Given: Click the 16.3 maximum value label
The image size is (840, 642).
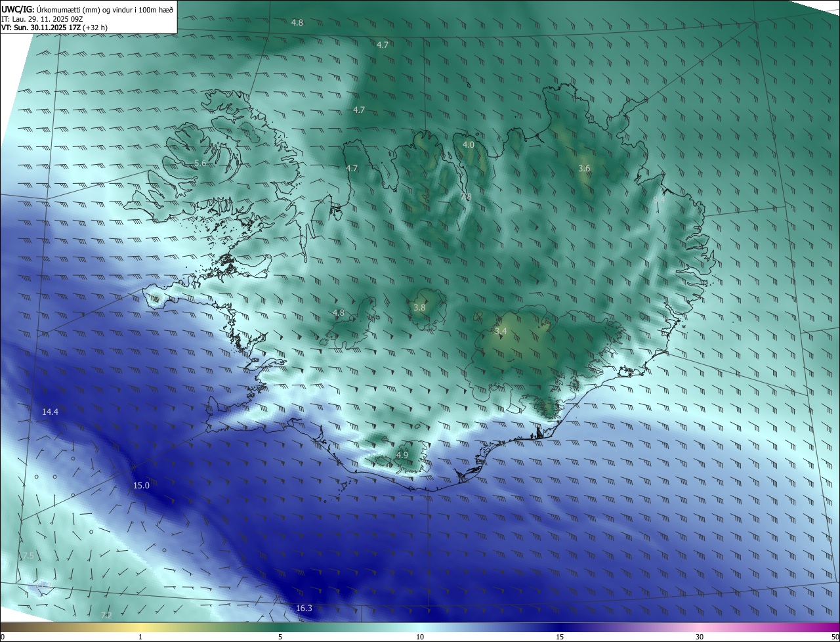Looking at the screenshot, I should click(304, 609).
